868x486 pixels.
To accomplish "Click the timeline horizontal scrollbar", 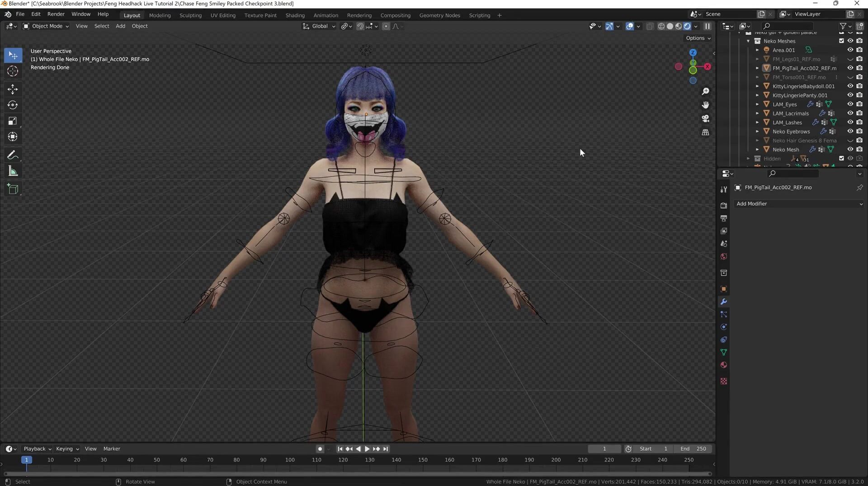I will coord(357,474).
